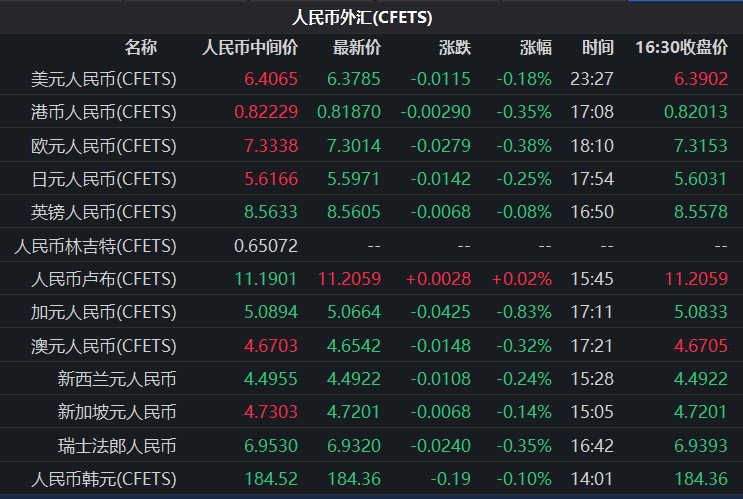Open the 美元人民币(CFETS) row
Image resolution: width=743 pixels, height=499 pixels.
pos(104,79)
